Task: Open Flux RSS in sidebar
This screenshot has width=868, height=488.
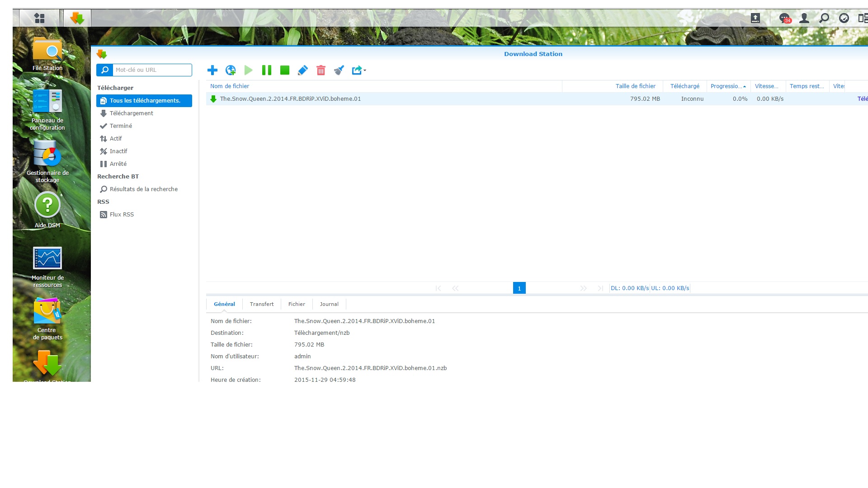Action: (x=122, y=215)
